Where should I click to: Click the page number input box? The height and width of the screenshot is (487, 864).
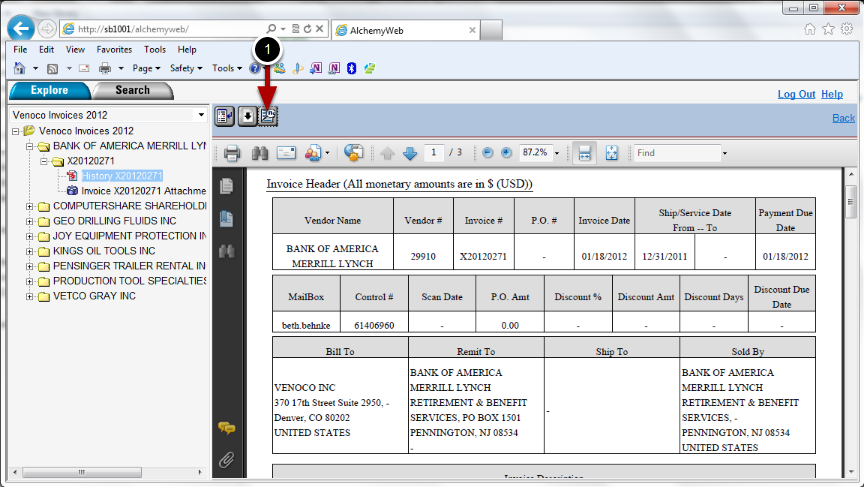pos(434,153)
